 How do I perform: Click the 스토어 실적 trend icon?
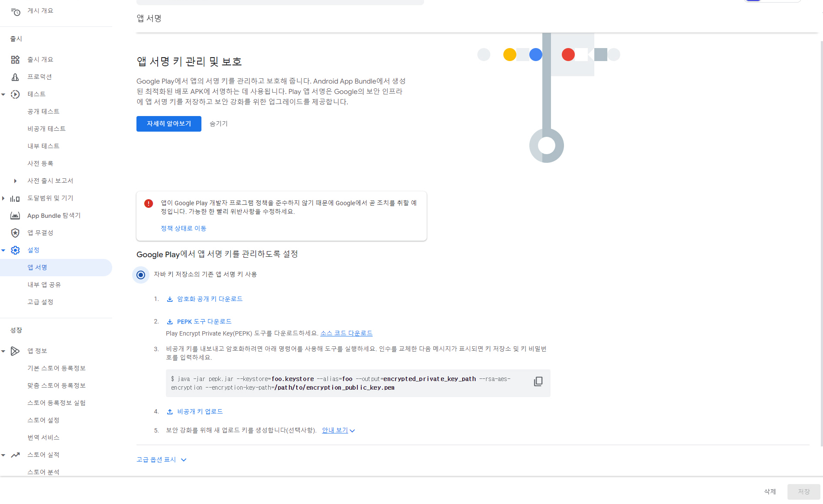click(x=15, y=455)
